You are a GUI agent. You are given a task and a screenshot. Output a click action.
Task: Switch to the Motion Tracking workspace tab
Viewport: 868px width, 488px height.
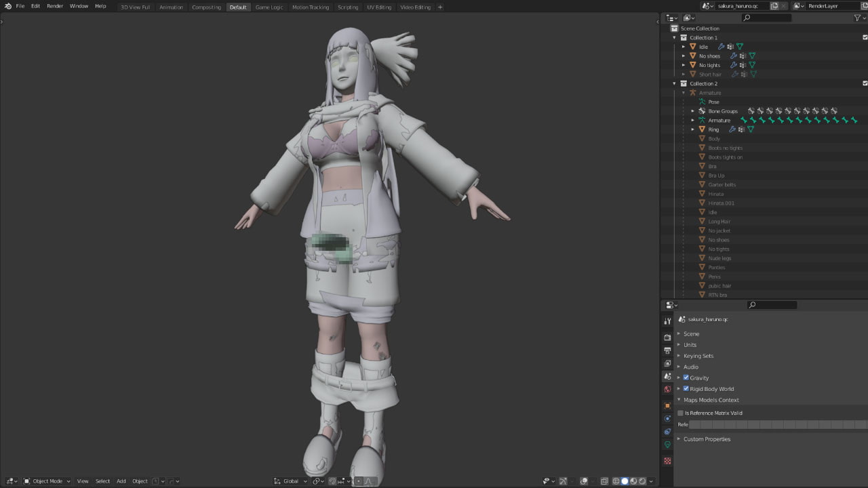[x=311, y=7]
